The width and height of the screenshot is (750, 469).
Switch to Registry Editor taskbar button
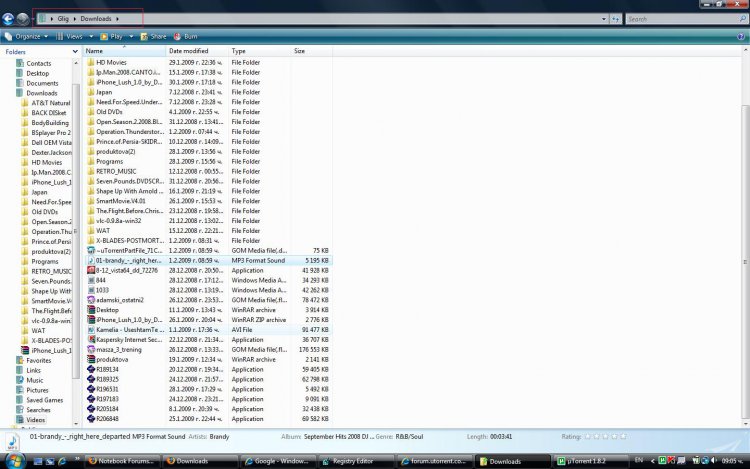(357, 461)
